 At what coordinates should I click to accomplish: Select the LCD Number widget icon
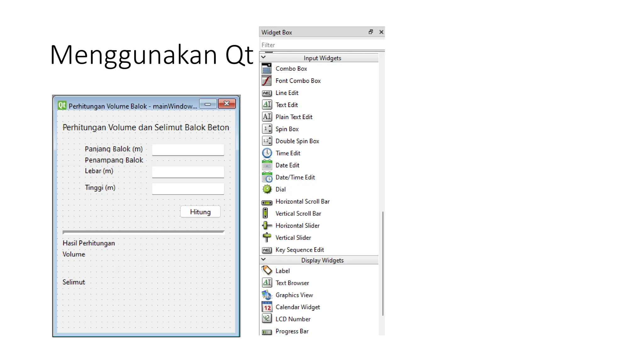[x=267, y=319]
